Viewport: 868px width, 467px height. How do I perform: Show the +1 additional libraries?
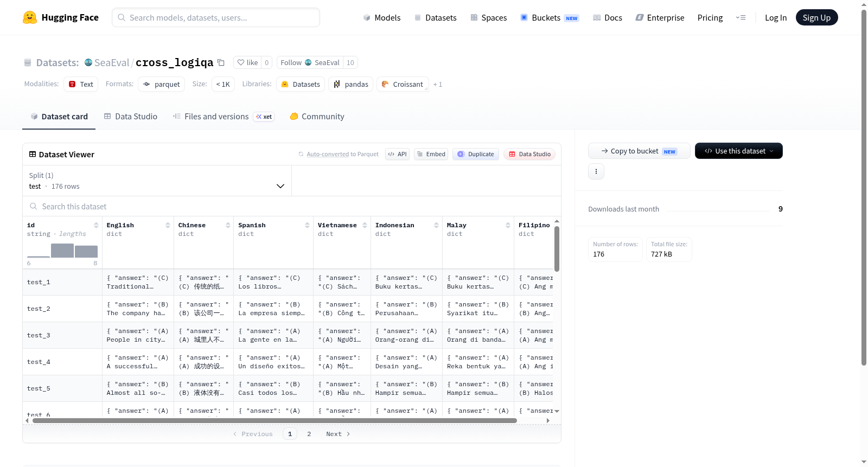(x=438, y=84)
